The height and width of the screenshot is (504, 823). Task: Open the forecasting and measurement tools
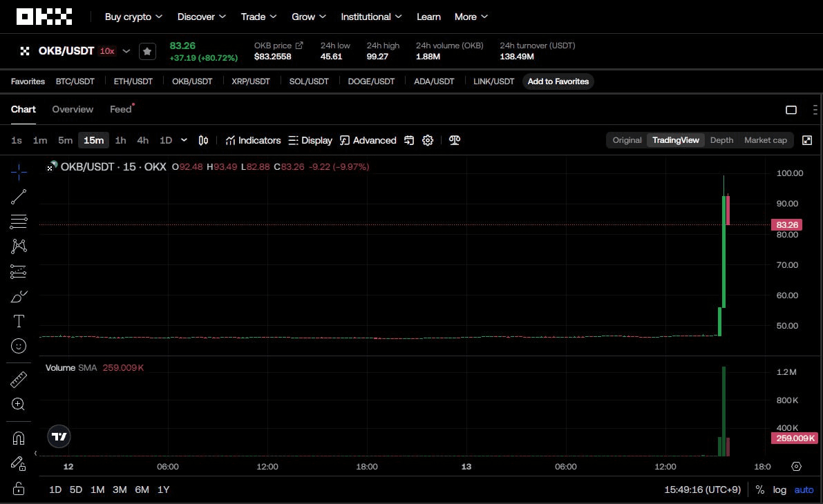click(19, 271)
